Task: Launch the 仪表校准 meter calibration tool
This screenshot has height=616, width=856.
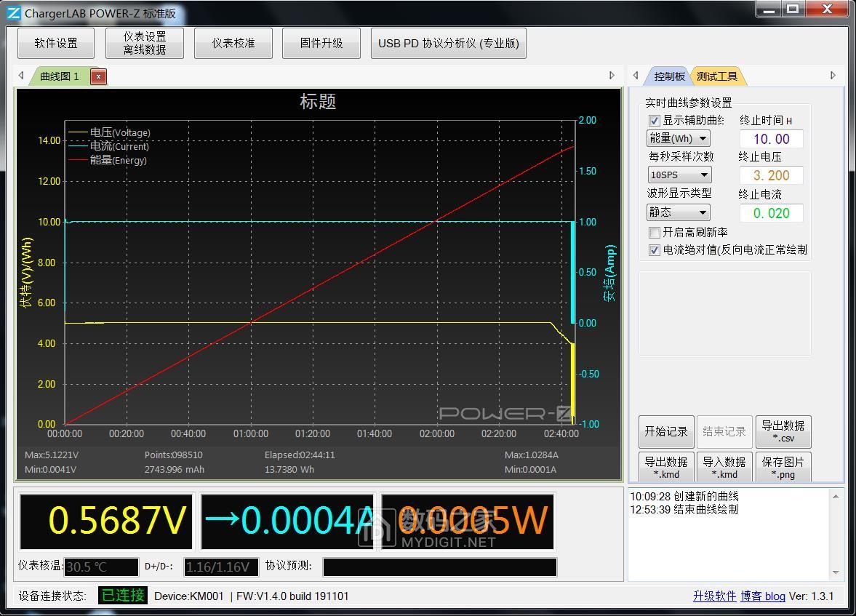Action: tap(233, 43)
